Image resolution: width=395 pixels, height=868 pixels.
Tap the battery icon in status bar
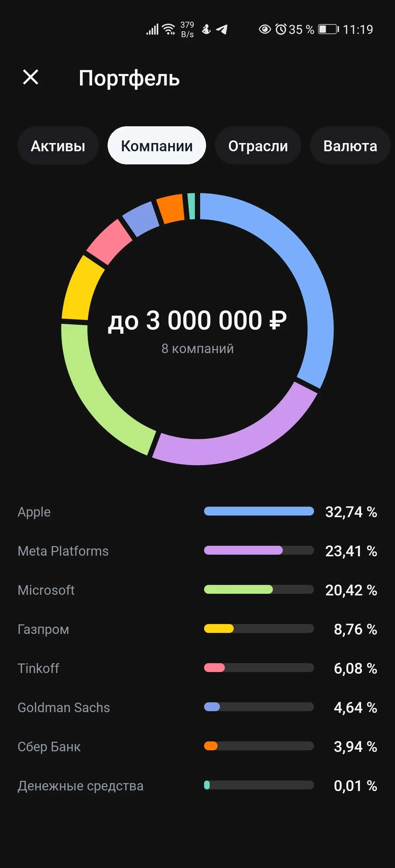[x=329, y=29]
